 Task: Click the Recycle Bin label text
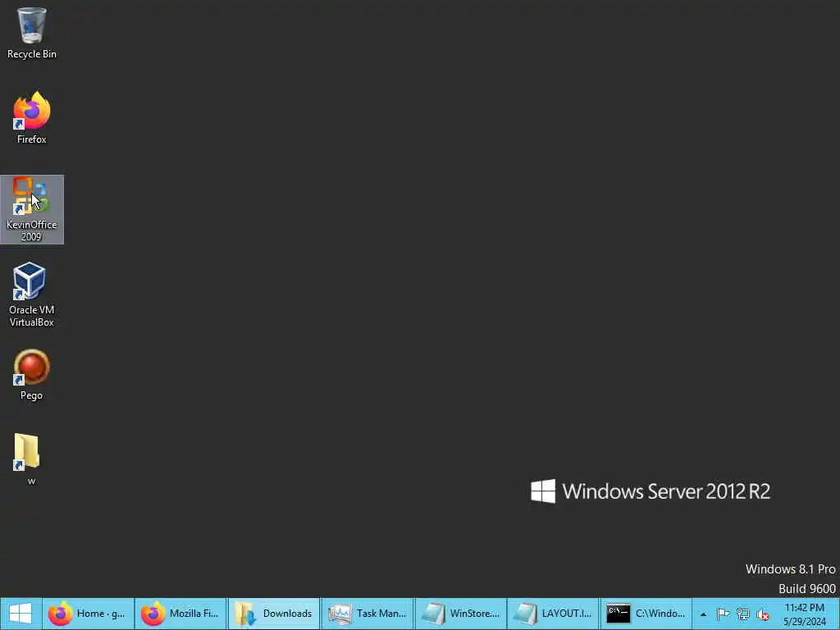click(32, 54)
